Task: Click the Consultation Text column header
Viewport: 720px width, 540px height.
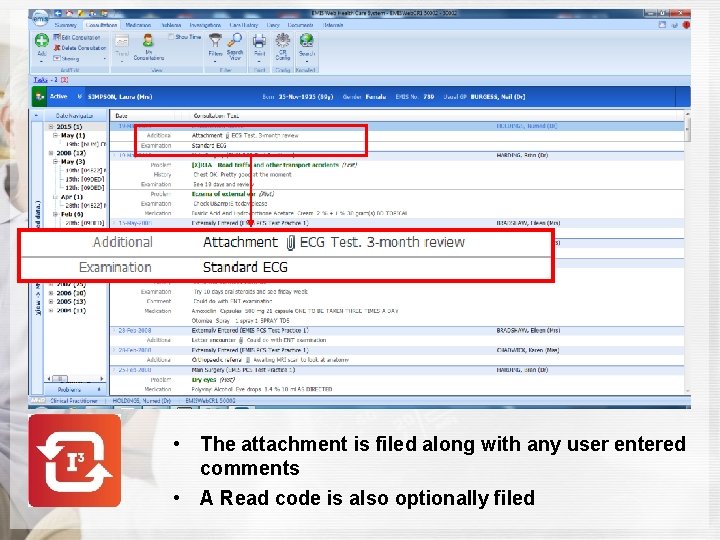Action: tap(216, 116)
